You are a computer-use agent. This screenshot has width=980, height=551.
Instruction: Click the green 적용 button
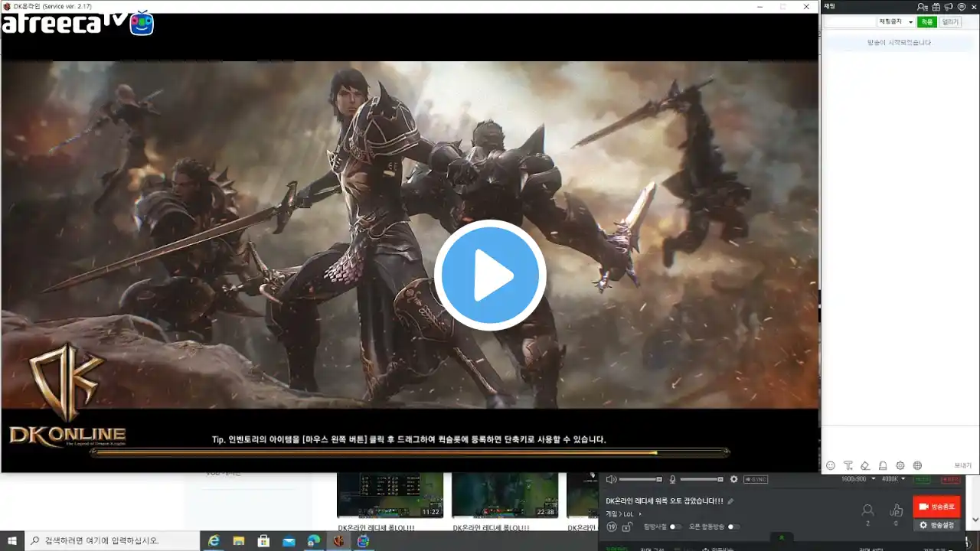(x=927, y=22)
